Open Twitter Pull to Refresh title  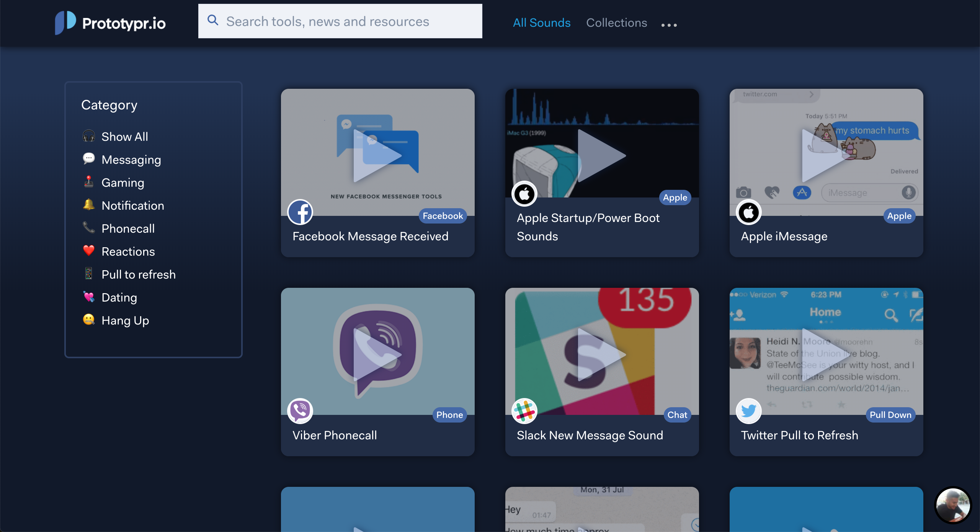[800, 435]
